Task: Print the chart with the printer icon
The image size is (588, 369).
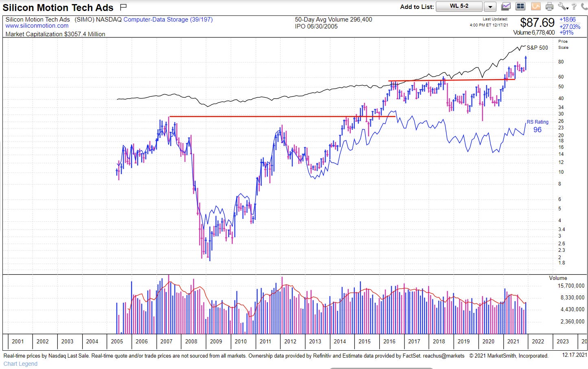Action: click(549, 7)
